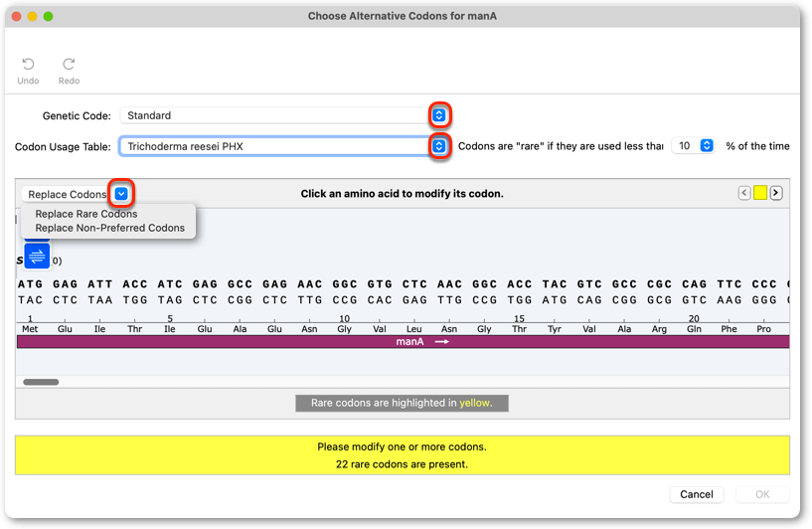The width and height of the screenshot is (812, 529).
Task: Click the blue strand swap icon
Action: (37, 256)
